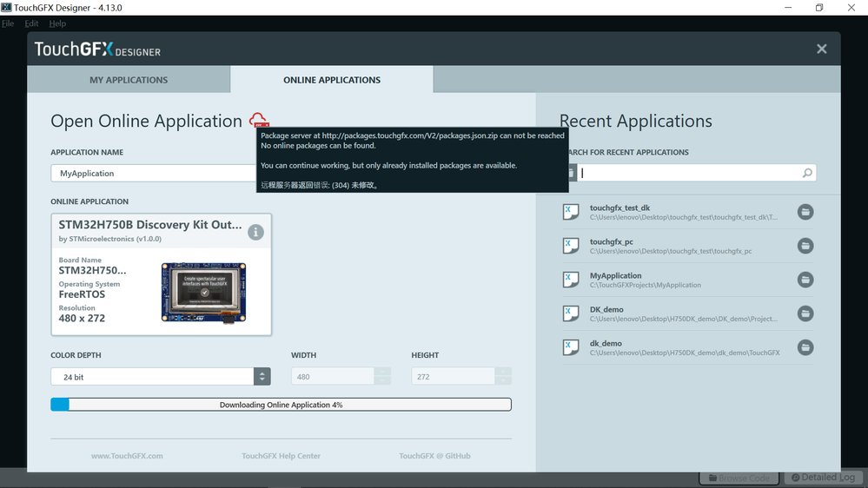Close the TouchGFX Designer dialog
The width and height of the screenshot is (868, 488).
click(x=821, y=49)
